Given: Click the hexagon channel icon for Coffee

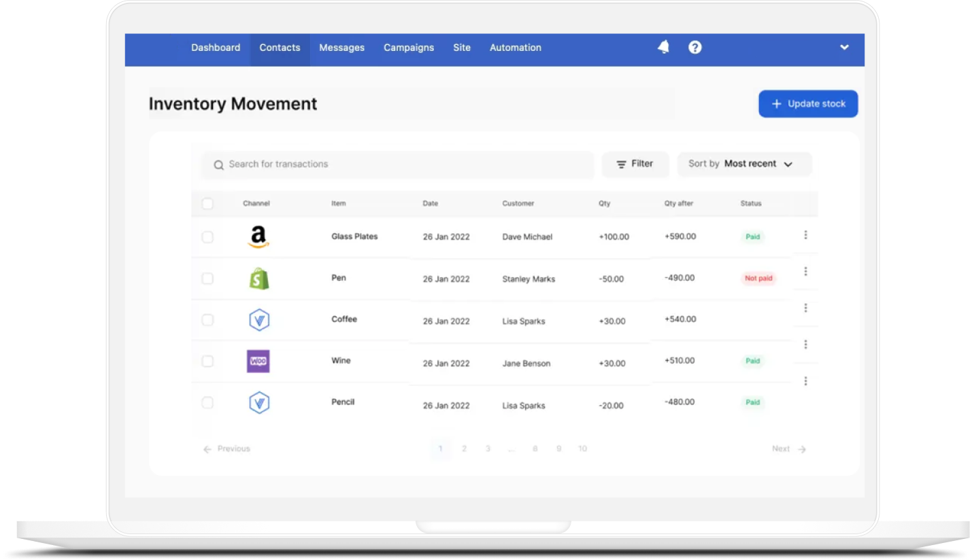Looking at the screenshot, I should (258, 320).
